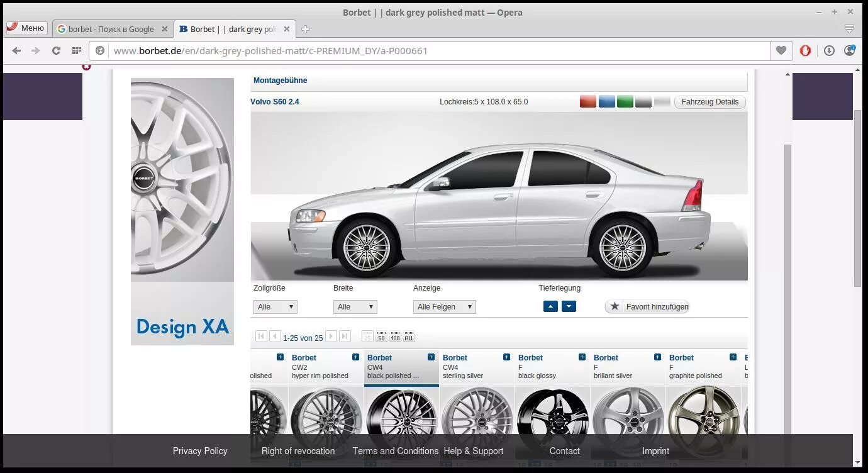Open the user account icon
The height and width of the screenshot is (473, 868).
pos(850,50)
